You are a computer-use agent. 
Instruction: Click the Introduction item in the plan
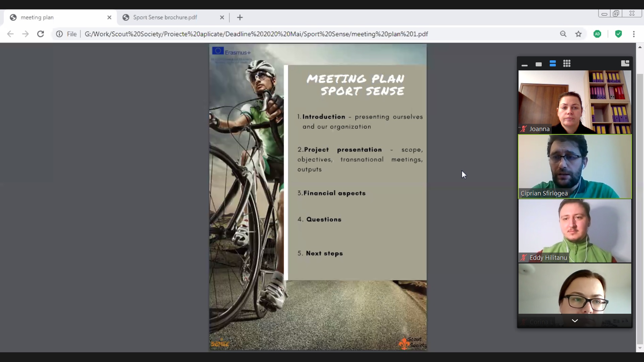[x=360, y=122]
